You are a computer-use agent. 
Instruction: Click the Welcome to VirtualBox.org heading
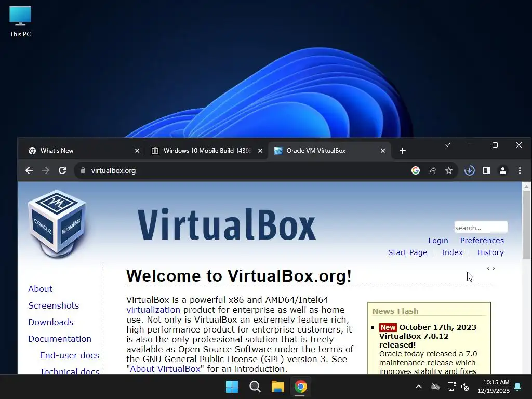[239, 276]
